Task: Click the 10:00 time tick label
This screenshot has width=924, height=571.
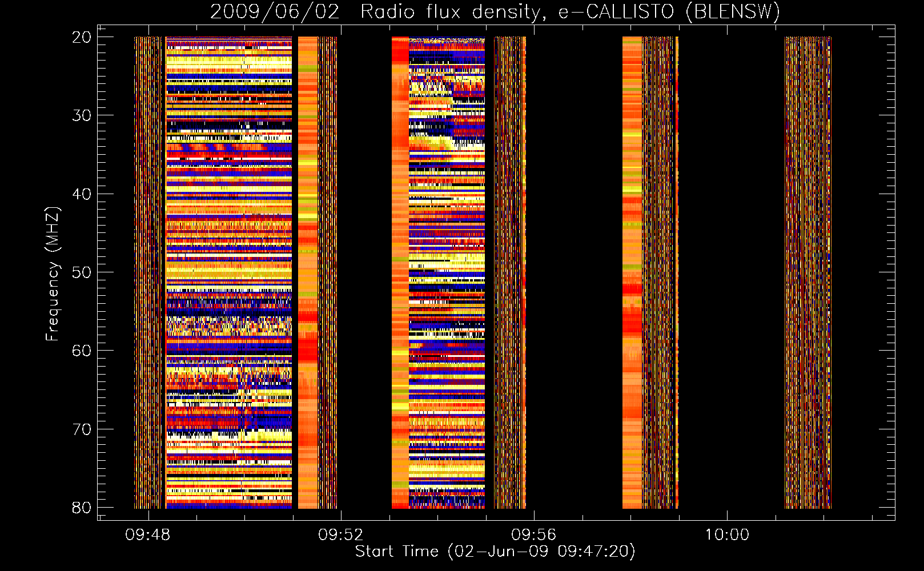Action: point(727,535)
